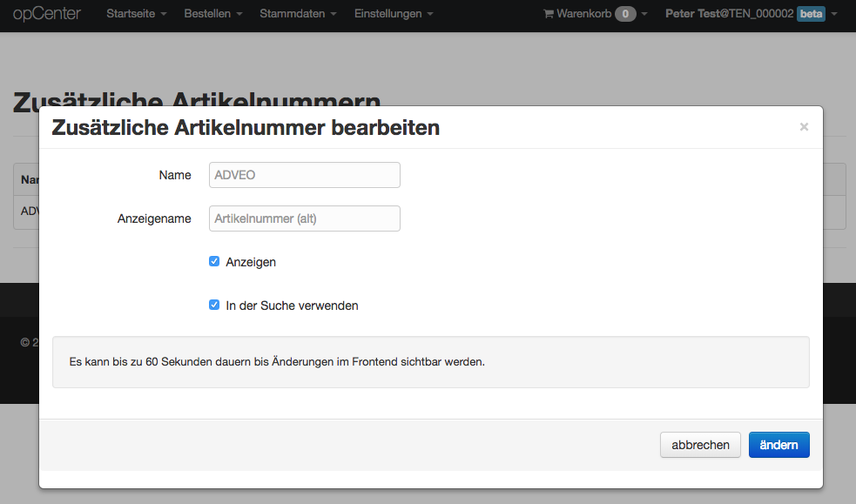
Task: Uncheck In der Suche verwenden
Action: click(x=213, y=305)
